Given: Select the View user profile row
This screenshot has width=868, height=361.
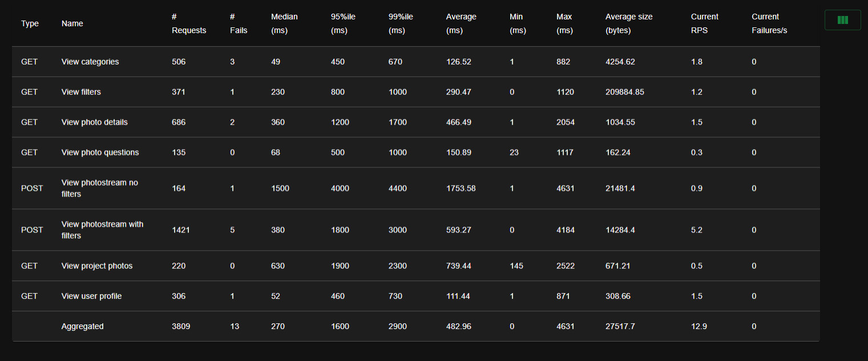Looking at the screenshot, I should pyautogui.click(x=415, y=296).
